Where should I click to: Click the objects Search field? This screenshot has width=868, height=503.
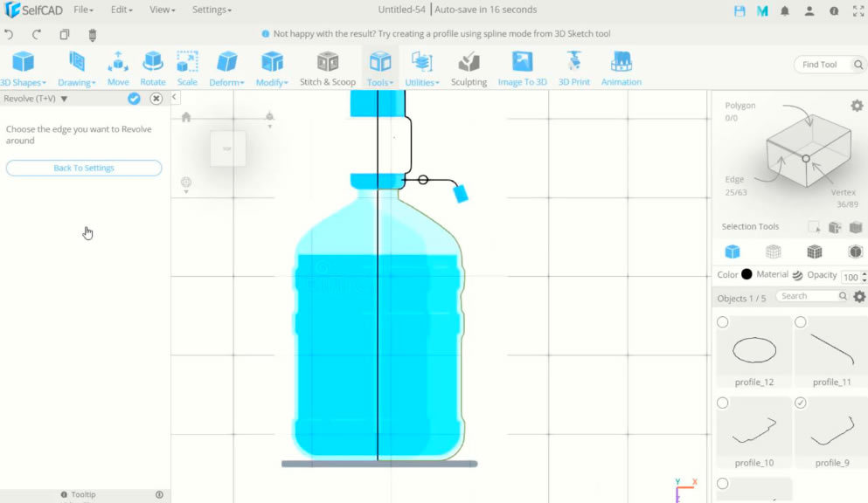pyautogui.click(x=811, y=296)
